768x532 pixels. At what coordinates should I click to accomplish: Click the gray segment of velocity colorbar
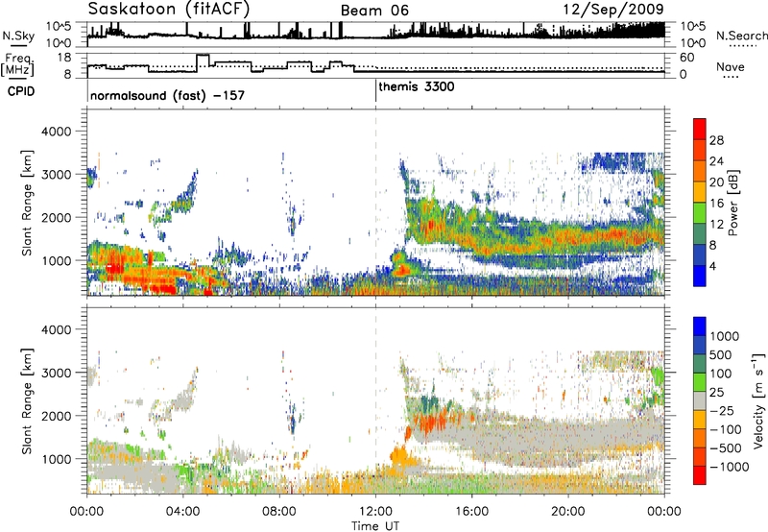point(700,400)
